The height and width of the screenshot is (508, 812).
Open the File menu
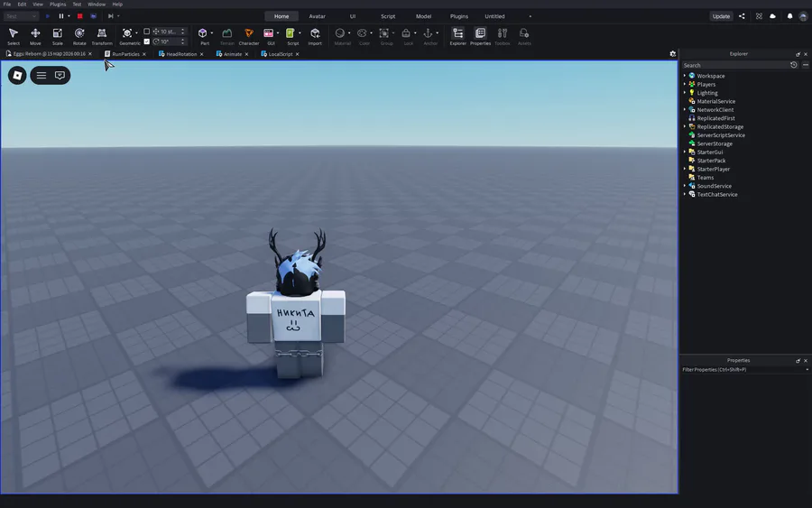[6, 5]
